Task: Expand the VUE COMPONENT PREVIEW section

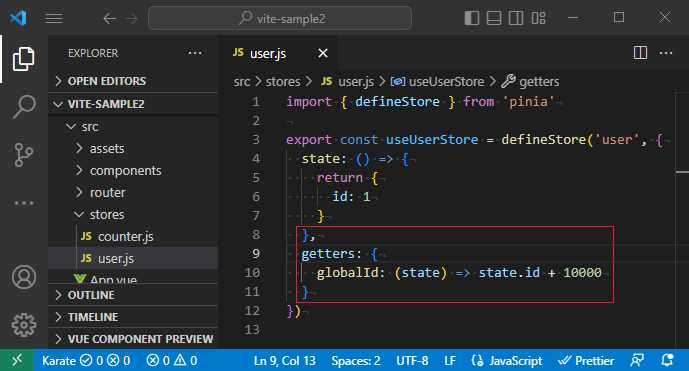Action: tap(133, 339)
